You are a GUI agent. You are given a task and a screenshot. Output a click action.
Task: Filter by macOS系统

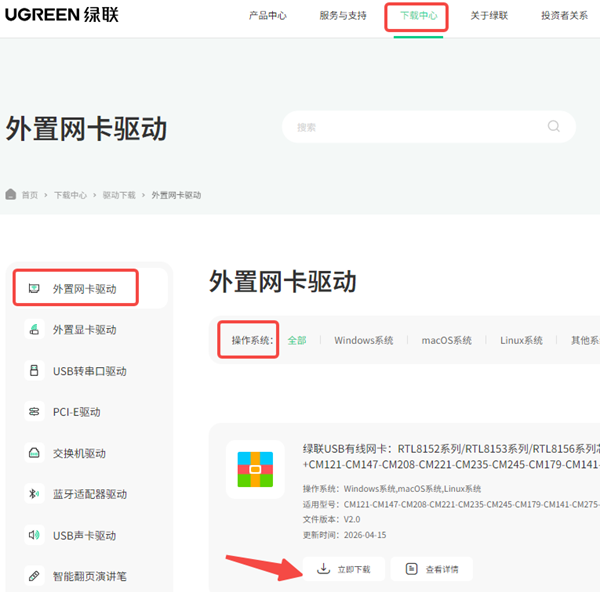click(x=447, y=340)
